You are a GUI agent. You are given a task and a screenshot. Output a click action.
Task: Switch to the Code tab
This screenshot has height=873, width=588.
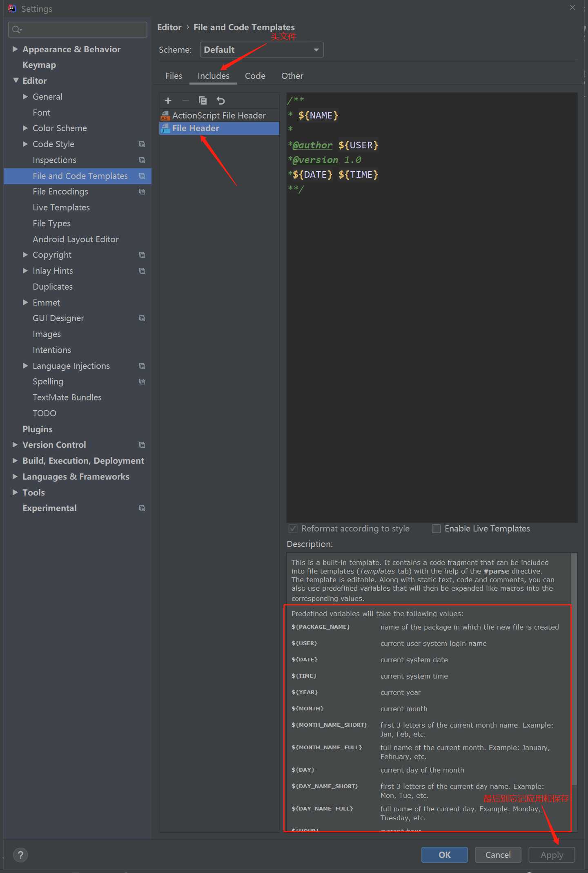click(255, 76)
